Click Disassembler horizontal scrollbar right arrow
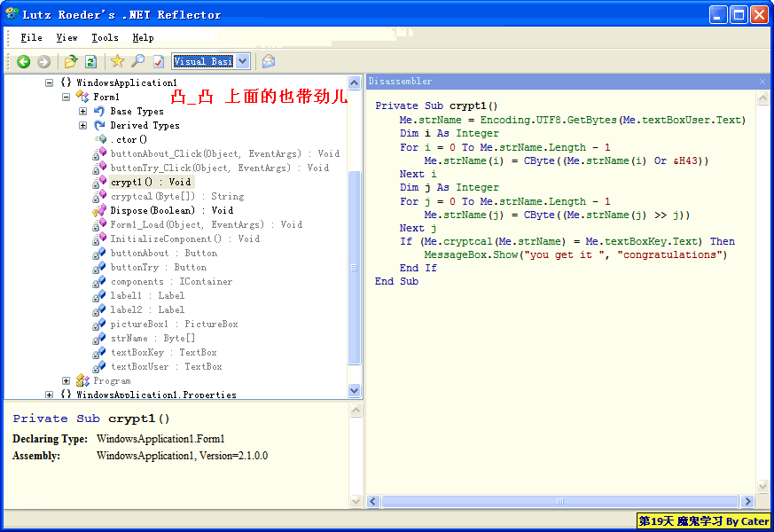The image size is (774, 532). (x=747, y=501)
